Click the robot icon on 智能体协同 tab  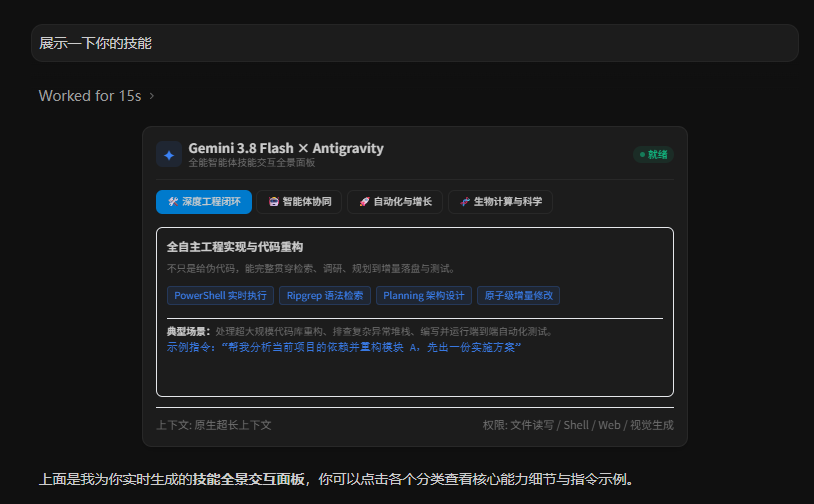pyautogui.click(x=274, y=202)
